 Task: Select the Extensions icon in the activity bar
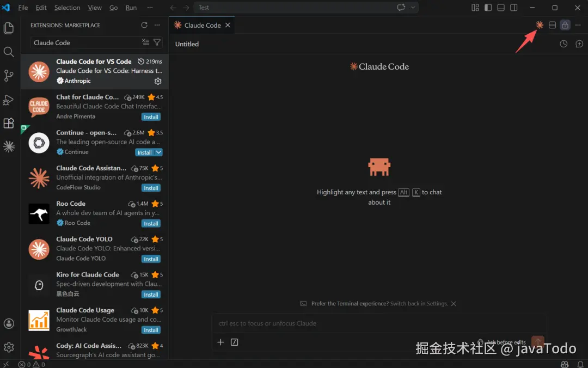(x=9, y=123)
